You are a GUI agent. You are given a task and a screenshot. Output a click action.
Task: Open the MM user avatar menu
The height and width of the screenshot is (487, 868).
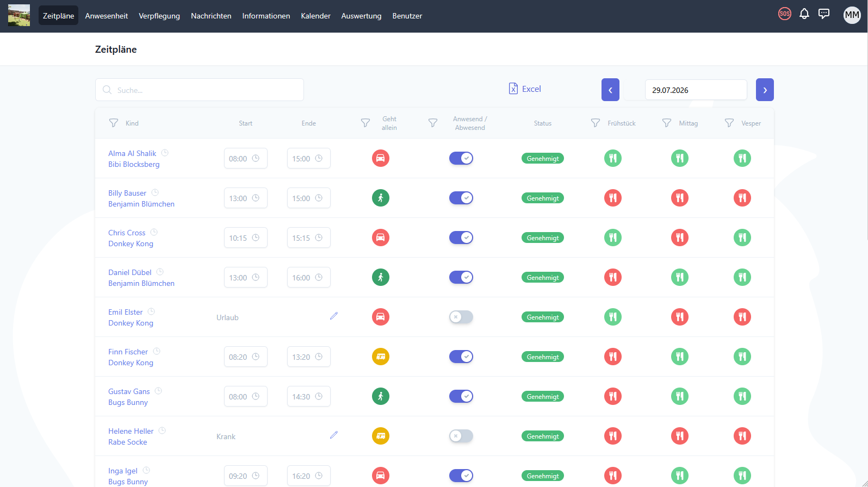pos(852,15)
